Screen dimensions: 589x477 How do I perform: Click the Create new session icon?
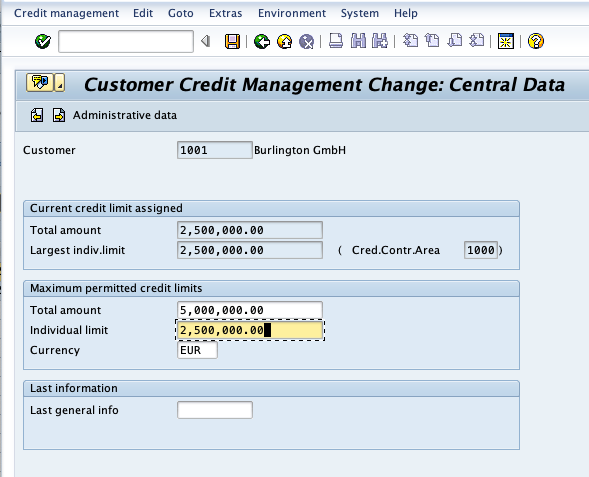coord(506,41)
